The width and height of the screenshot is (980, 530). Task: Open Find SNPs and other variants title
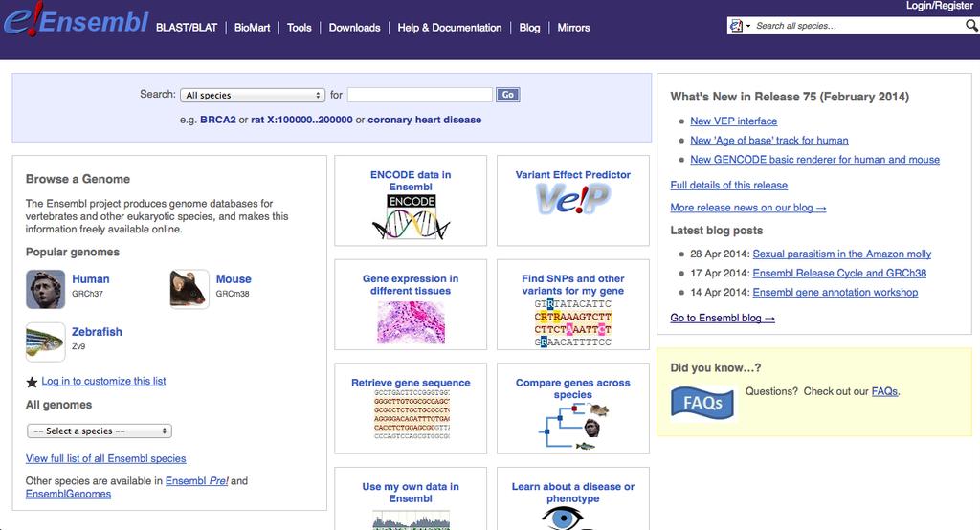pyautogui.click(x=573, y=284)
